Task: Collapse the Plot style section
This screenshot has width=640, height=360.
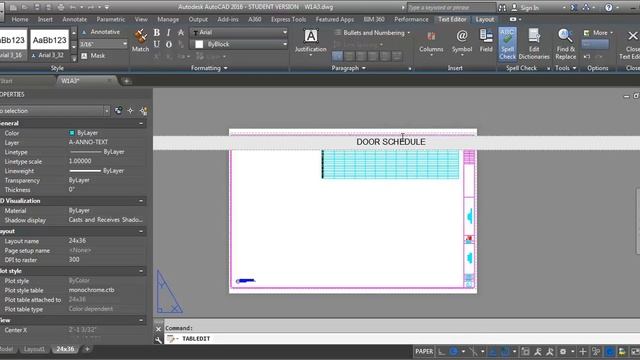Action: (x=141, y=271)
